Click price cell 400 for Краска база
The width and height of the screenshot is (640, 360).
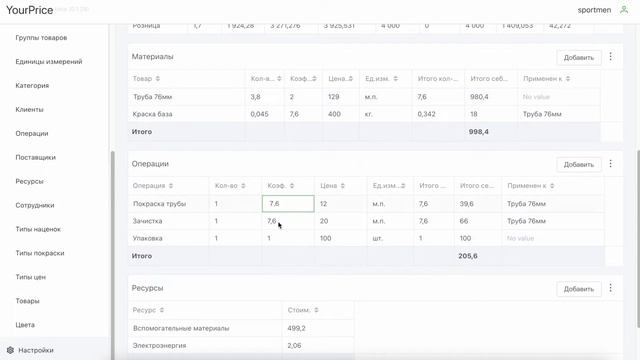[x=334, y=114]
